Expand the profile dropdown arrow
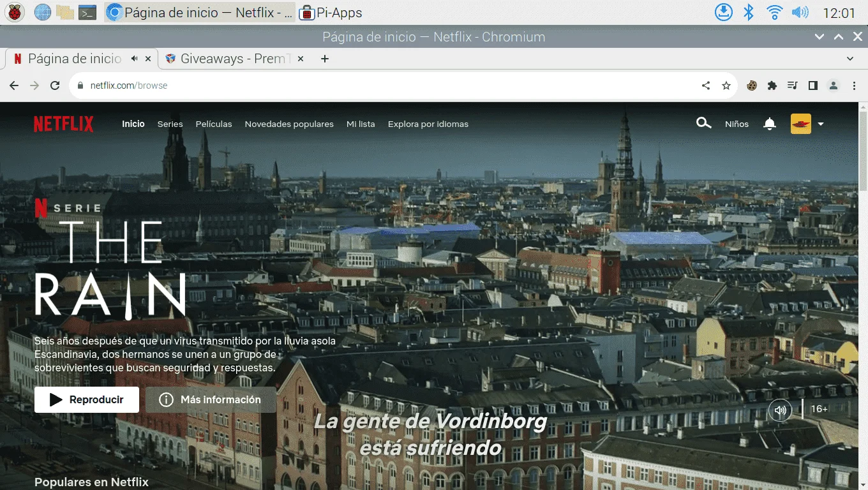 click(821, 124)
